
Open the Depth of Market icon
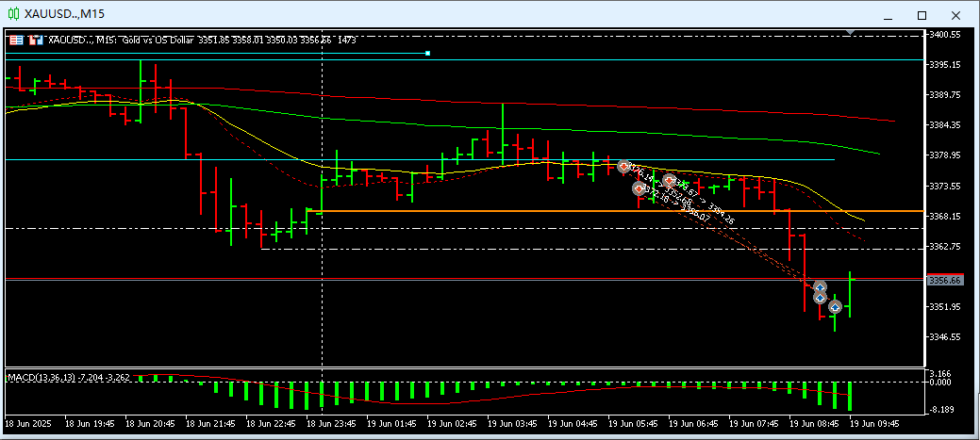[x=38, y=40]
